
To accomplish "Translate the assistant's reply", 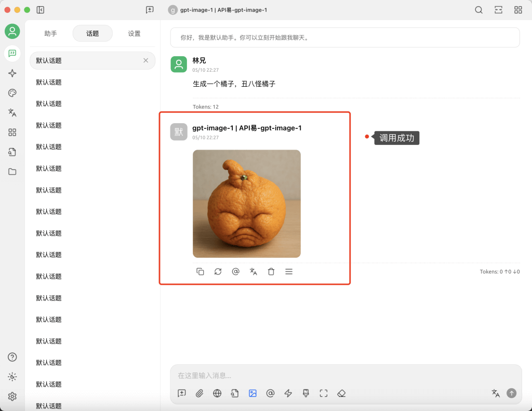I will click(x=253, y=271).
